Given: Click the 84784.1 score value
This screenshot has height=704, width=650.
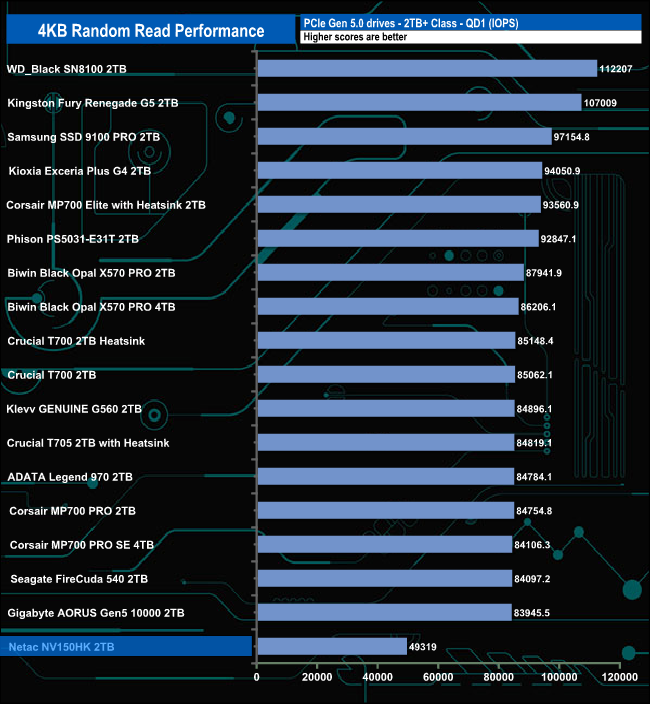Looking at the screenshot, I should coord(534,477).
